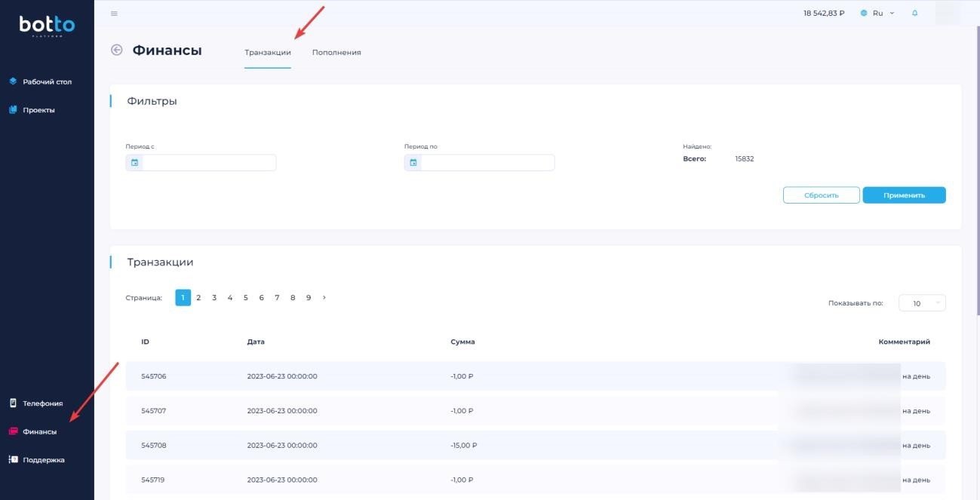Screen dimensions: 980x500
Task: Click into the Период по date field
Action: tap(487, 163)
